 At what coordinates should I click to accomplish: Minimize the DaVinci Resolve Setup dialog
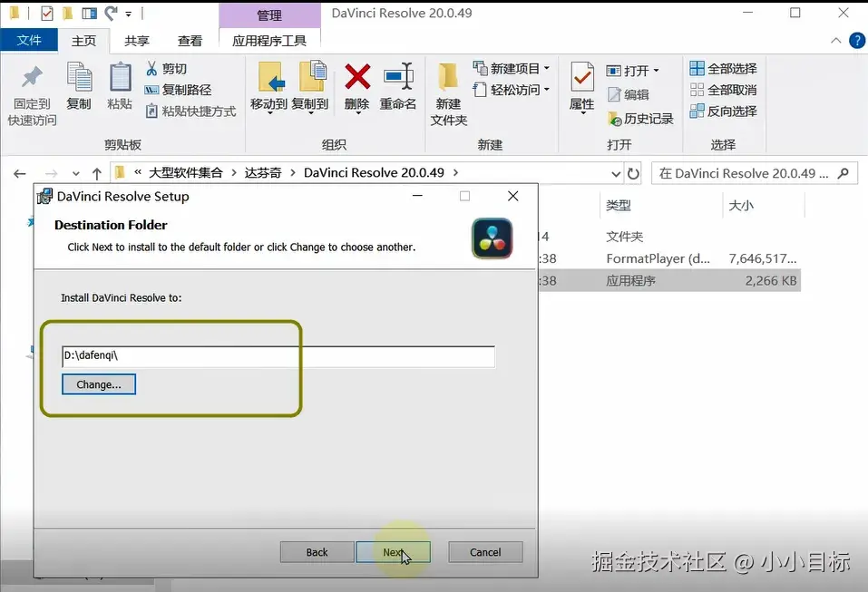[417, 196]
